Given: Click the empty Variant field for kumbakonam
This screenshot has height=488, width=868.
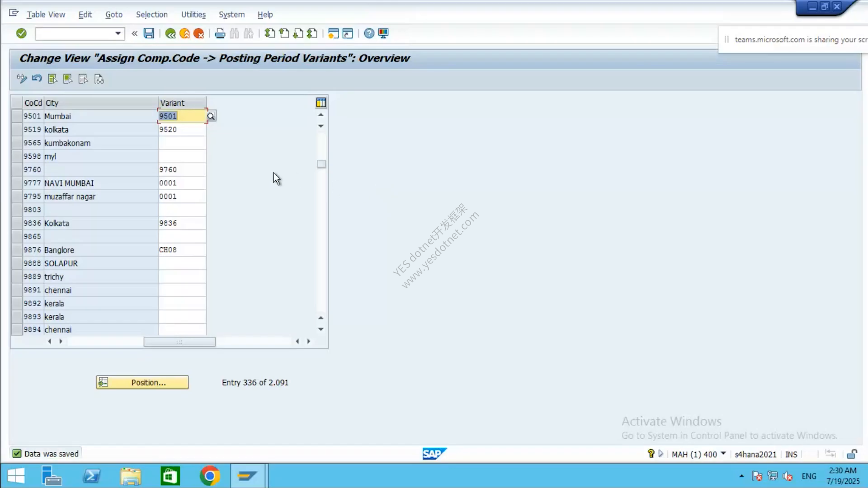Looking at the screenshot, I should (x=182, y=143).
